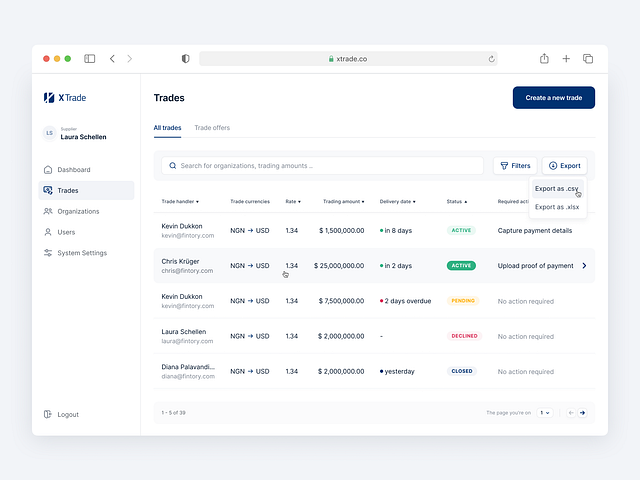640x480 pixels.
Task: Click chris@fintory.com email
Action: pyautogui.click(x=187, y=271)
